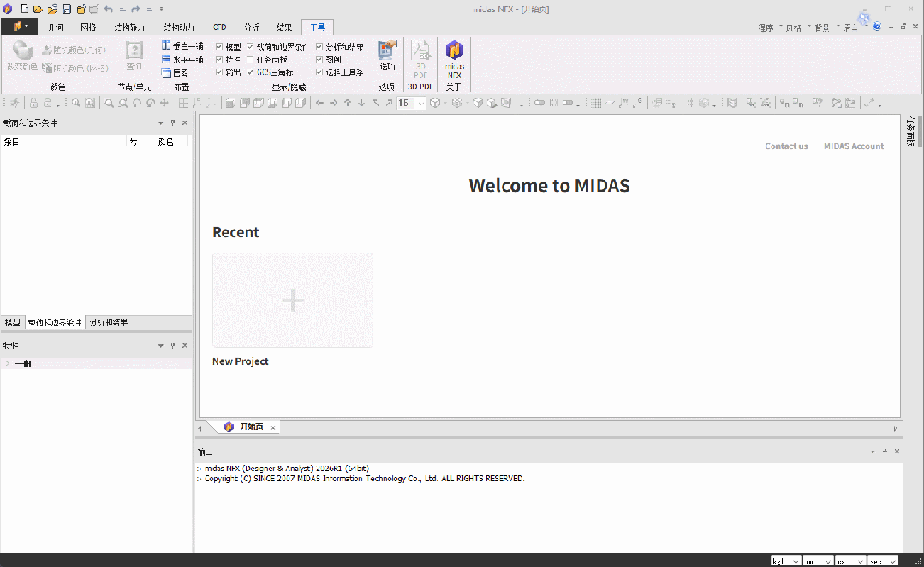Click the pan cross icon in view toolbar
924x567 pixels.
point(164,103)
